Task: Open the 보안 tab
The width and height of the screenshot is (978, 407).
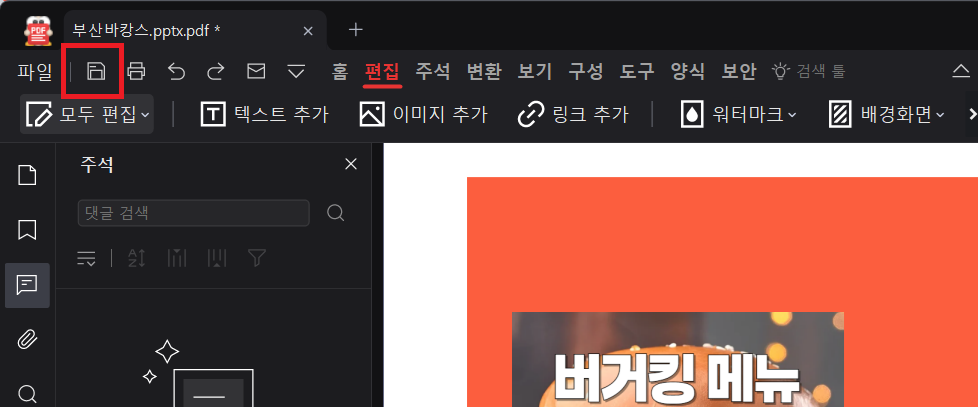Action: tap(738, 72)
